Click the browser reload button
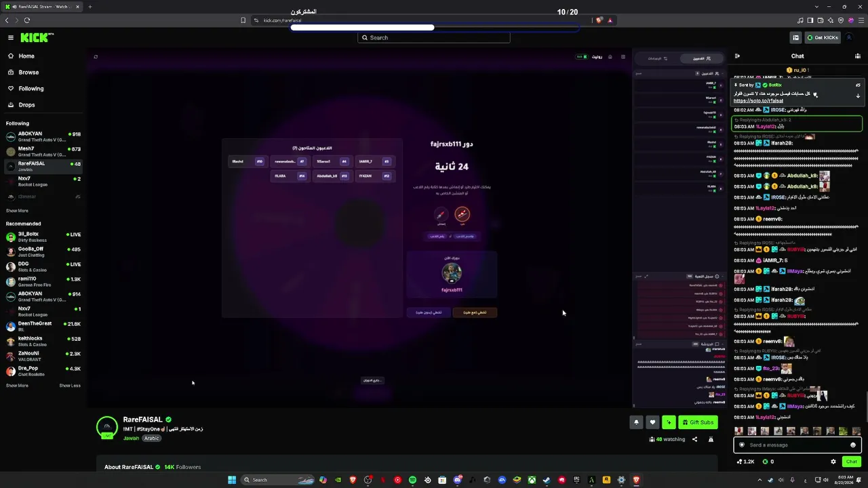Screen dimensions: 868x488 (27, 20)
